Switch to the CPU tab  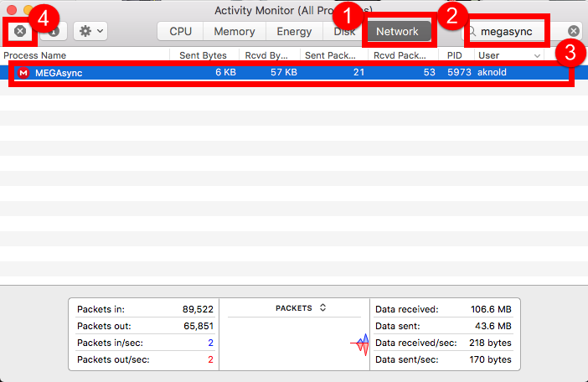180,32
